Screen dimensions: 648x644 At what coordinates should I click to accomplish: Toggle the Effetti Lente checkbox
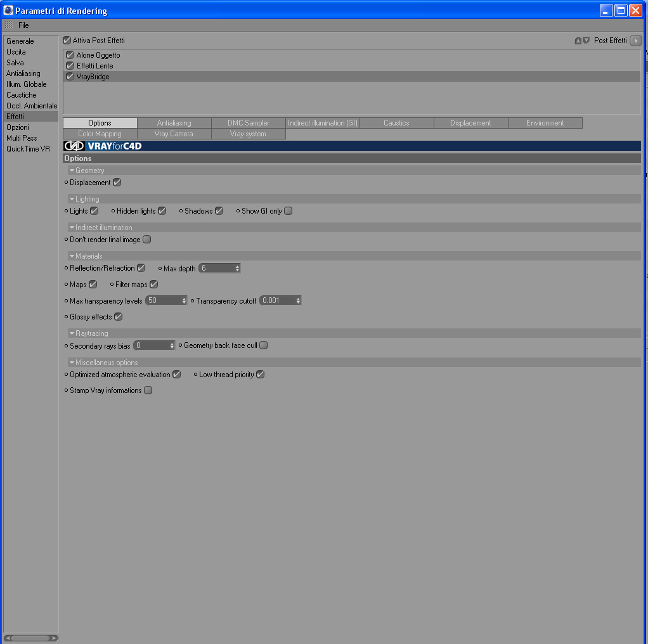[70, 66]
